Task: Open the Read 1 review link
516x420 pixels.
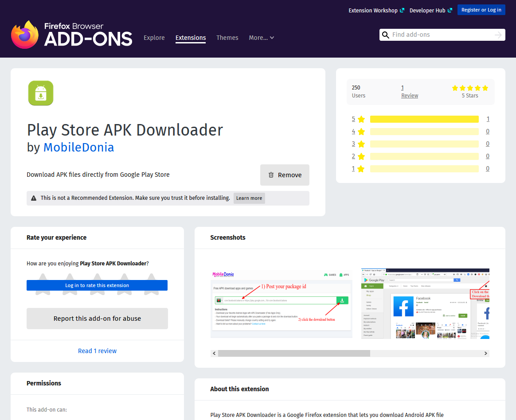Action: (x=97, y=351)
